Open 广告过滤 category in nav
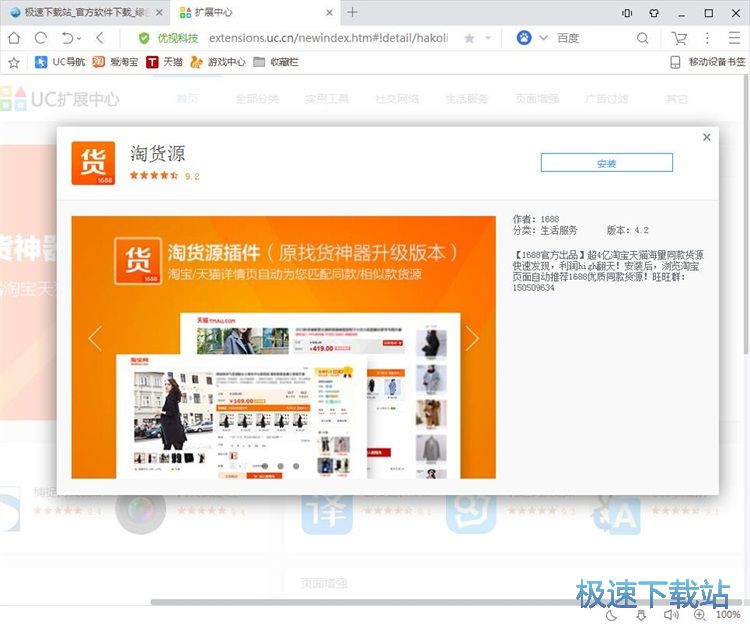Image resolution: width=750 pixels, height=624 pixels. (x=607, y=99)
